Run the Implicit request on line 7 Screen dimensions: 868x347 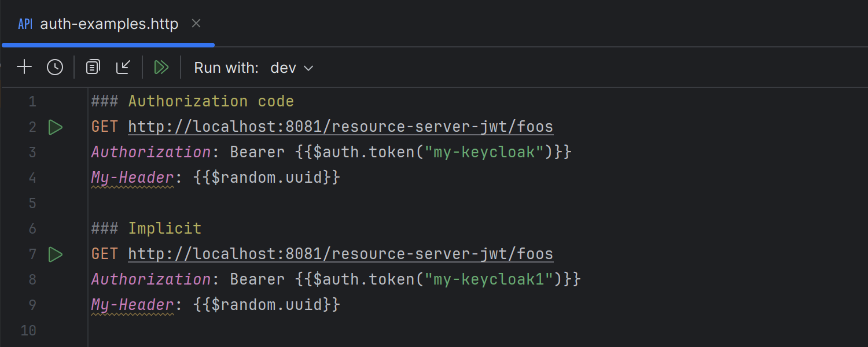point(56,254)
